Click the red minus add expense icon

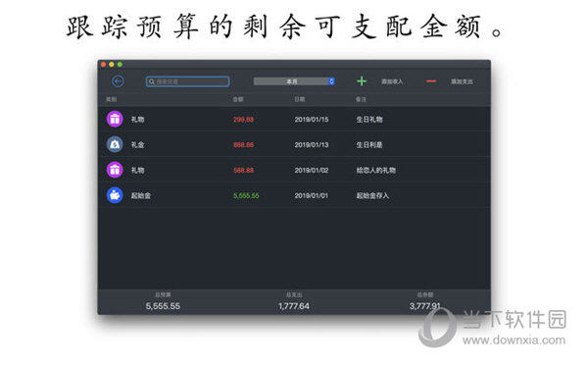pos(431,81)
